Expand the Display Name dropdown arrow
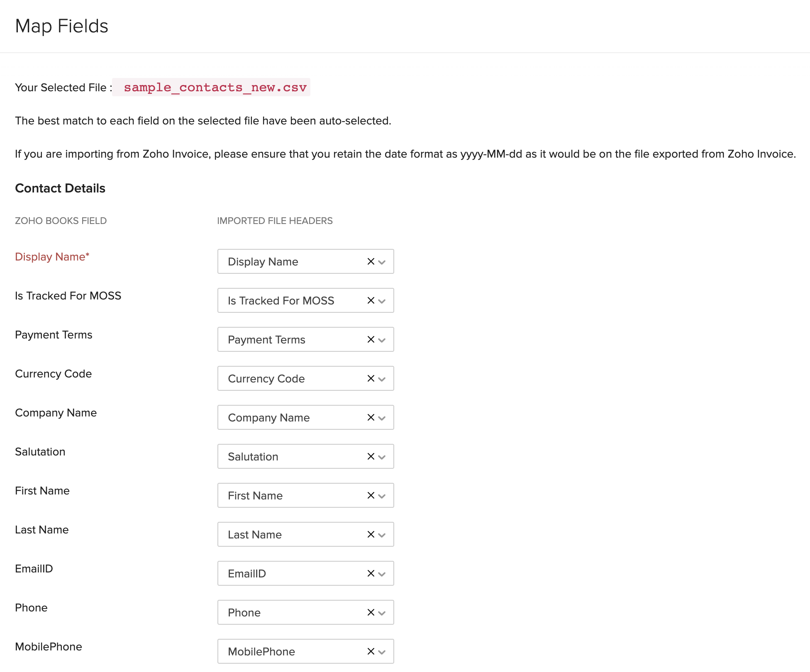810x672 pixels. tap(382, 262)
